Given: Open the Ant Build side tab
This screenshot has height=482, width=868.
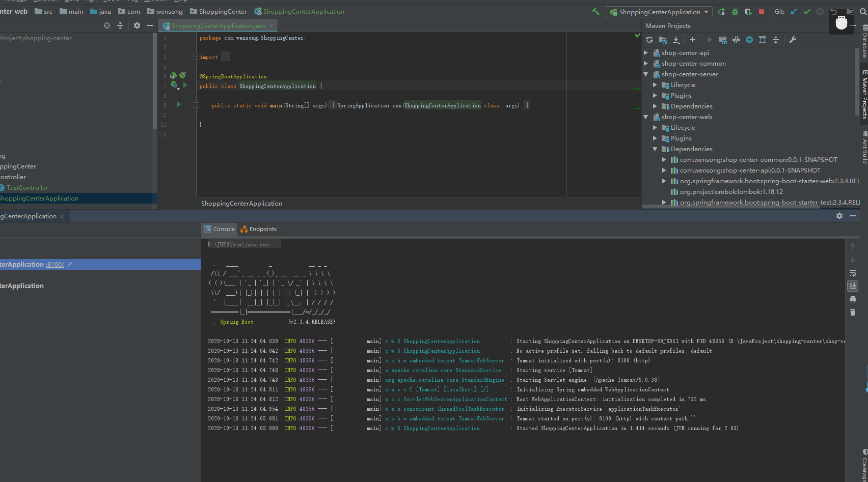Looking at the screenshot, I should tap(864, 148).
